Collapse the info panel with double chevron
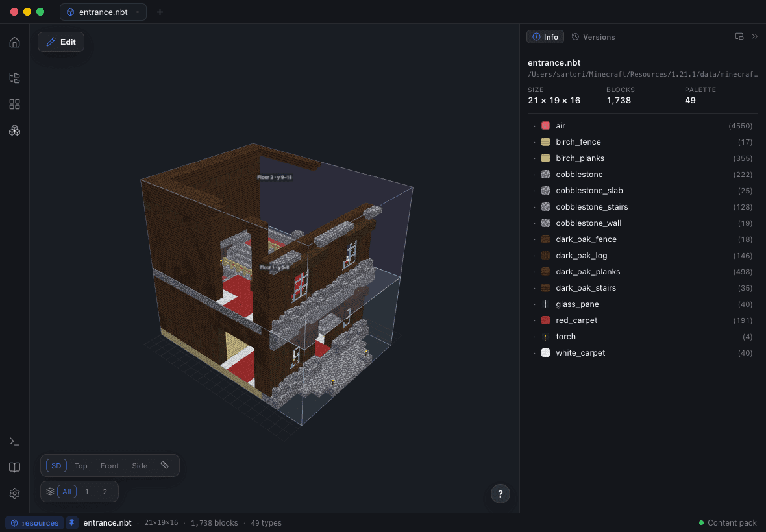Image resolution: width=766 pixels, height=532 pixels. (x=755, y=36)
